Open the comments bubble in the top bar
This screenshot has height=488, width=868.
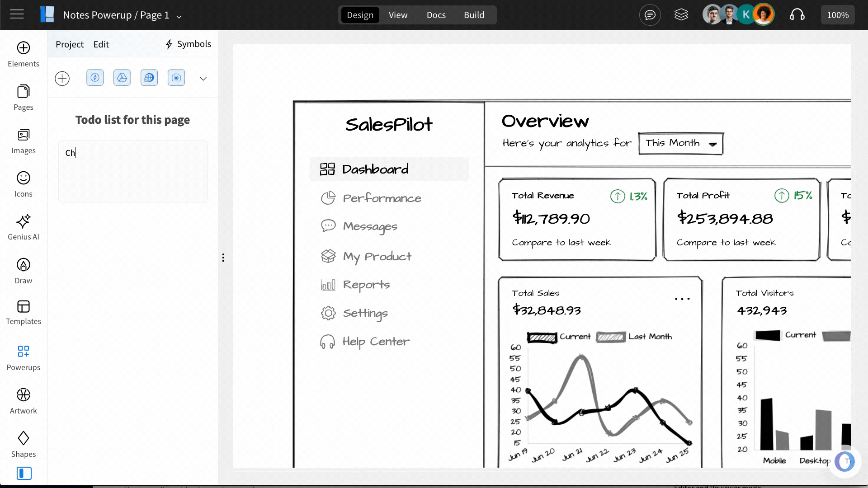[x=650, y=14]
